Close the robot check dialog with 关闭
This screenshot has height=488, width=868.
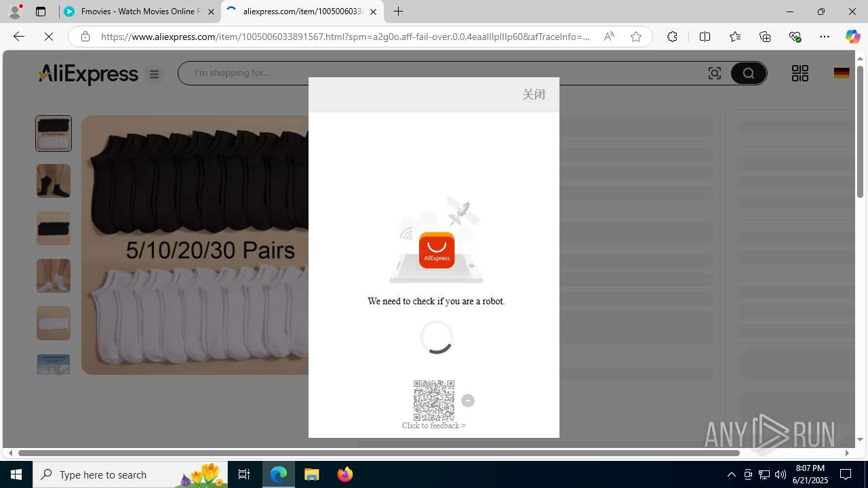[x=534, y=94]
